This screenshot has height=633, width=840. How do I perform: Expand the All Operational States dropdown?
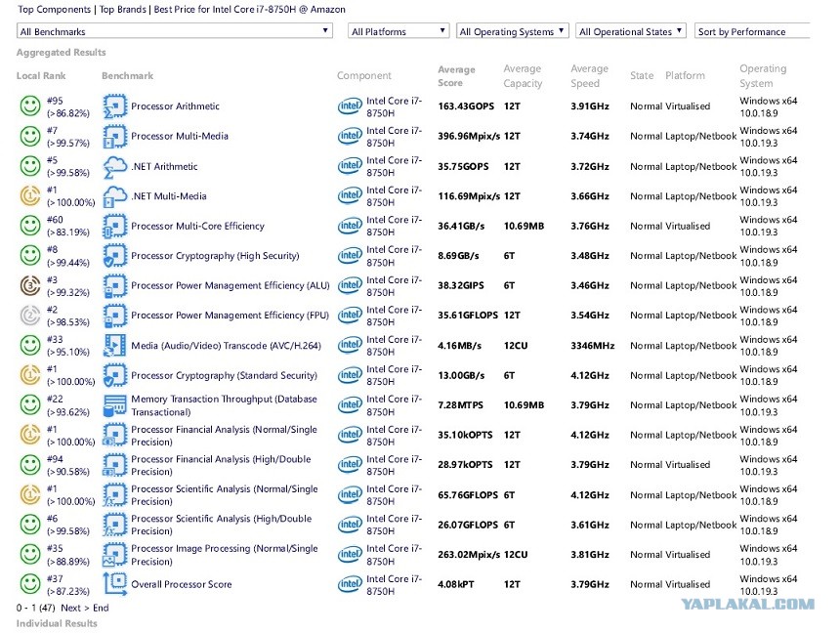tap(631, 31)
